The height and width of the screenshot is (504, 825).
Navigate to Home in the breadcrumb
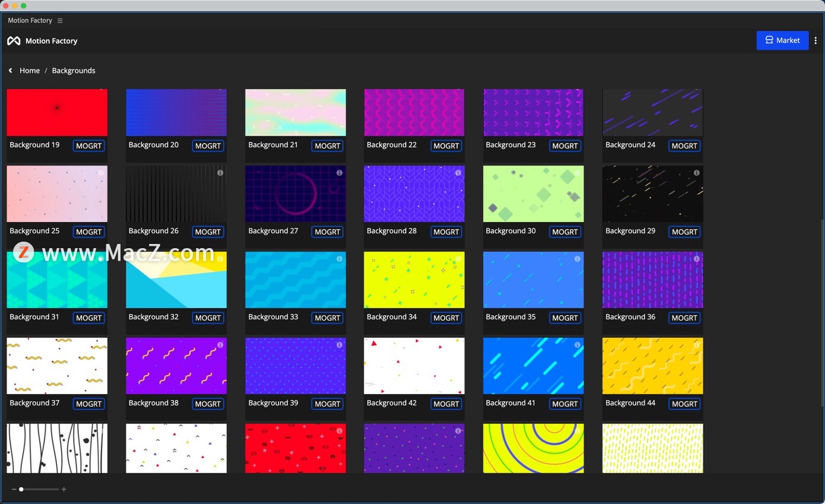click(x=30, y=71)
